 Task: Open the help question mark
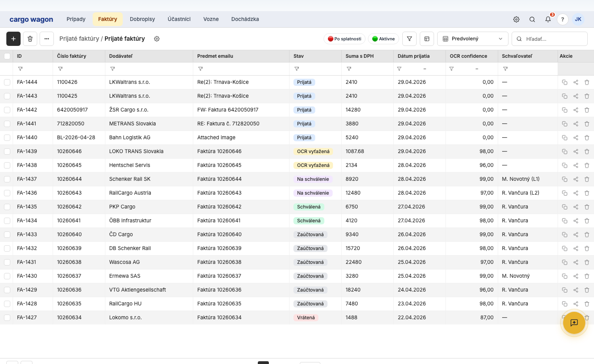(x=563, y=19)
